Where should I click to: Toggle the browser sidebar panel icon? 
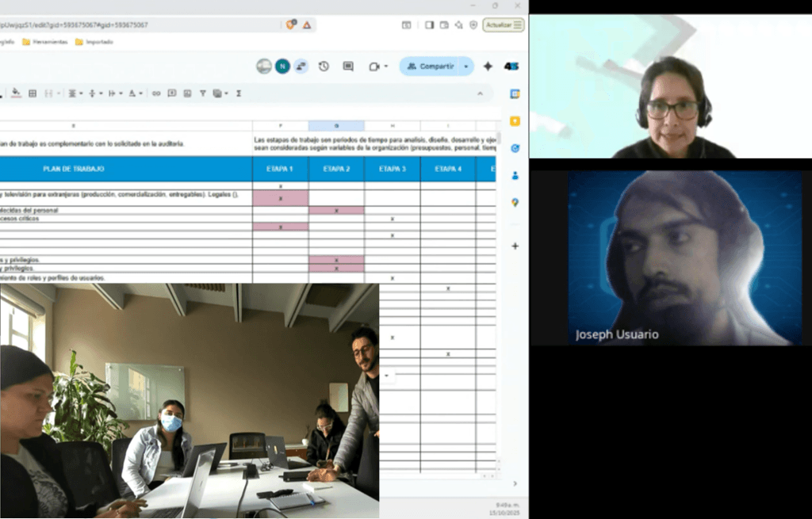[x=429, y=25]
